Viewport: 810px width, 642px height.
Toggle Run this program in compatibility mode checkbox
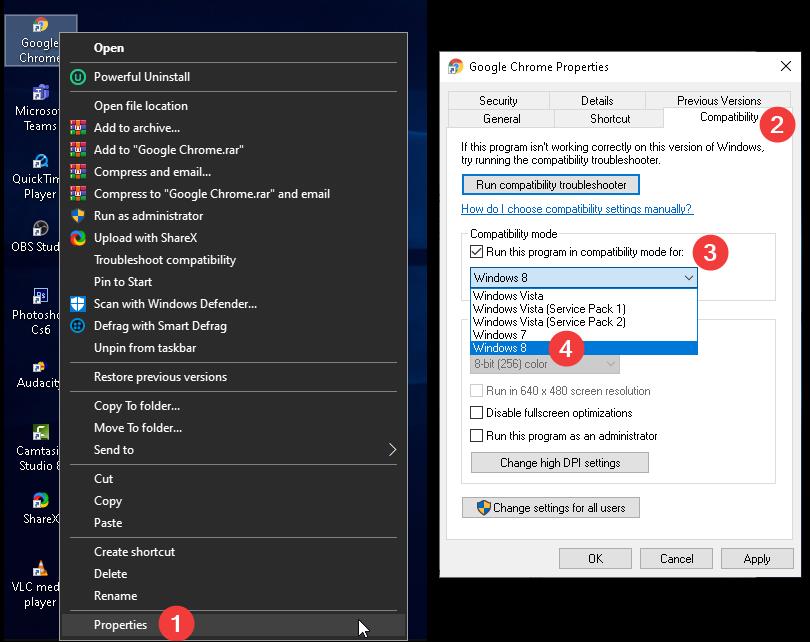476,252
